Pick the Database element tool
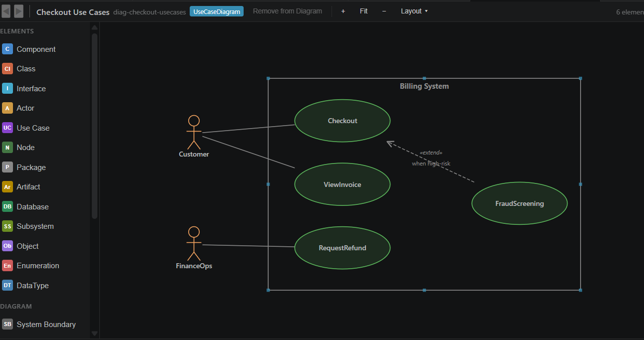The width and height of the screenshot is (644, 340). [32, 206]
